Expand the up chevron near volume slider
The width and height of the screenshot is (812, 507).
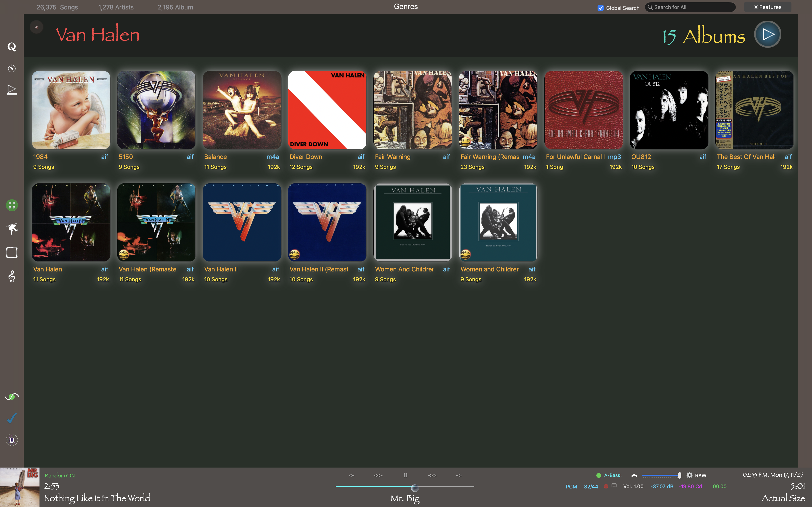pos(634,475)
